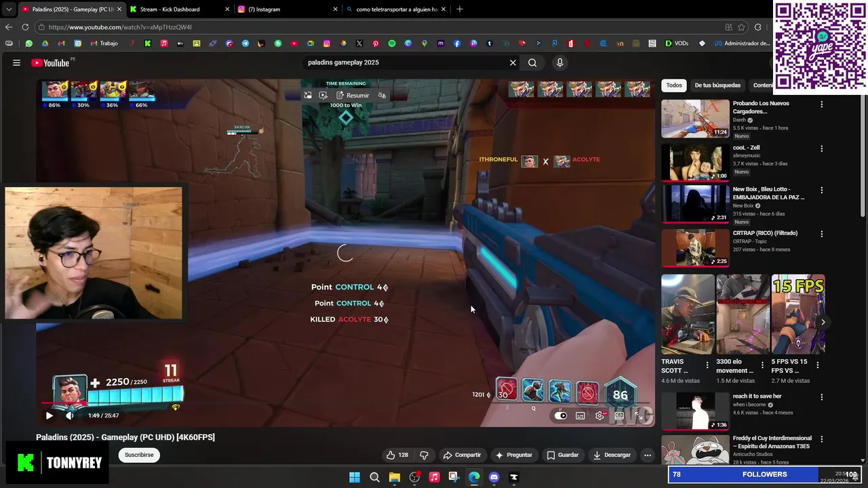Screen dimensions: 868x488
Task: Clear the search query with the X
Action: click(x=513, y=62)
